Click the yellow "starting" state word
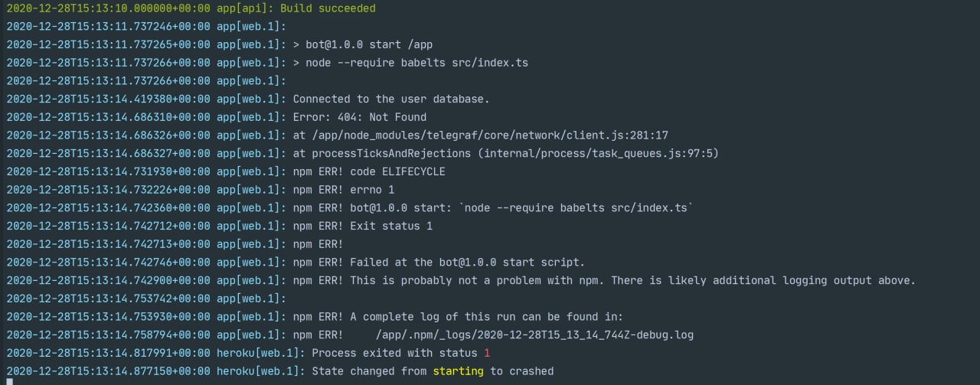This screenshot has height=385, width=980. tap(458, 371)
